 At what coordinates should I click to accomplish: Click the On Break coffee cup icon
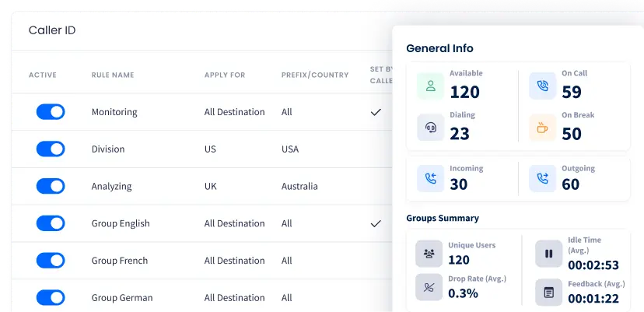point(543,128)
